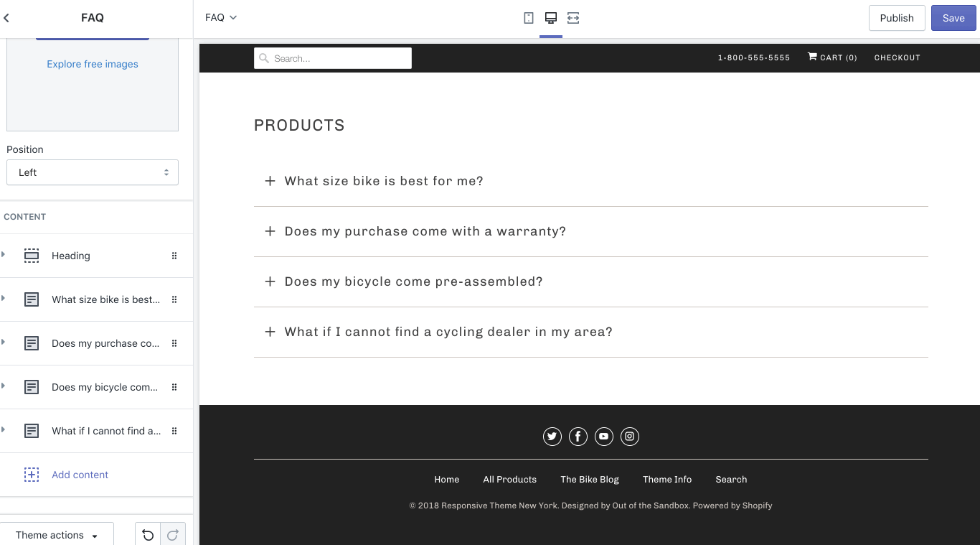The width and height of the screenshot is (980, 545).
Task: Open 'The Bike Blog' footer link
Action: (590, 480)
